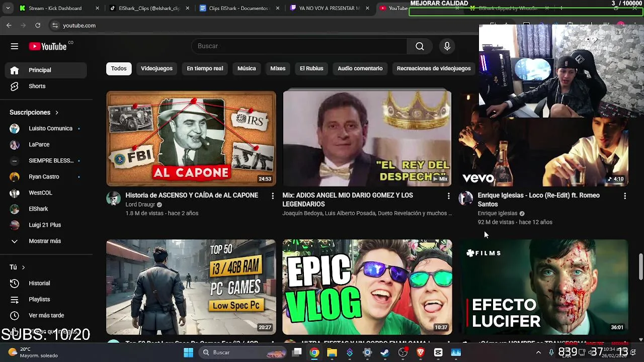Open Lord Draugr channel name link

point(140,205)
